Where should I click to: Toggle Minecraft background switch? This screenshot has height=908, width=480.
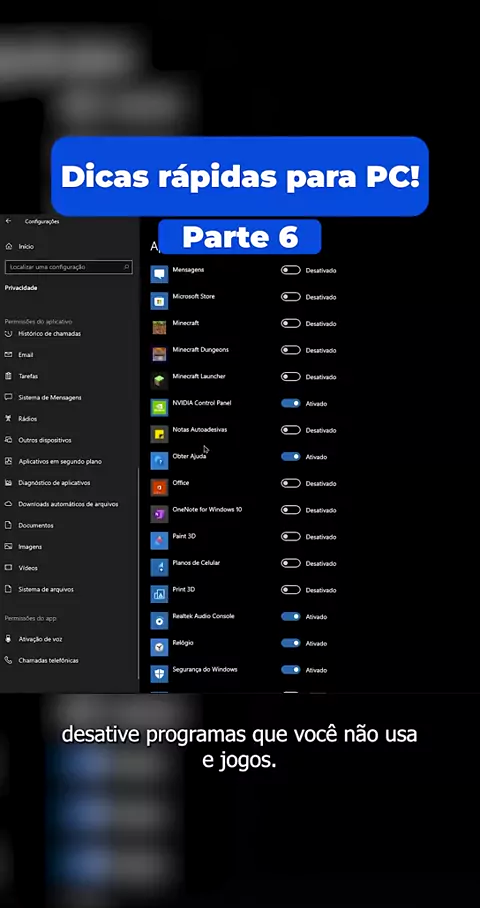291,324
